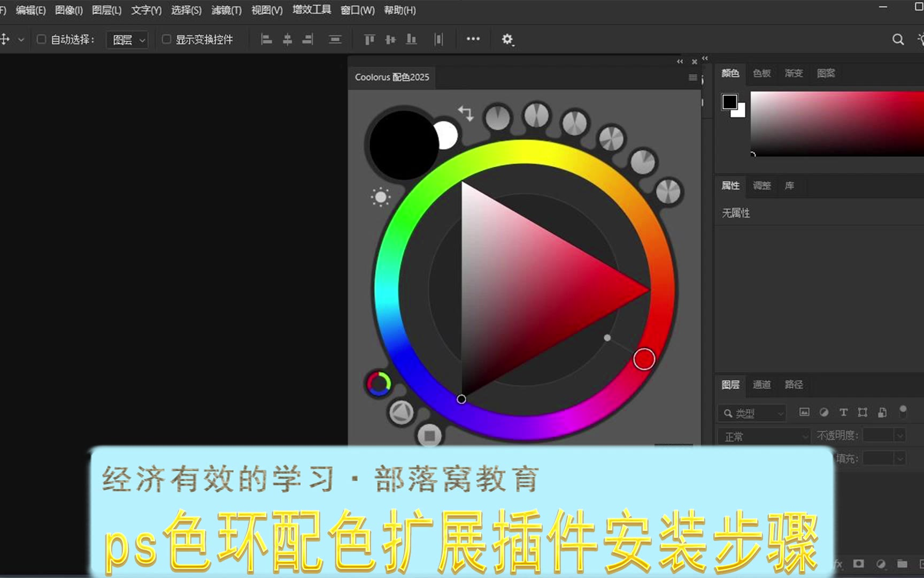Click the large black foreground color circle
The width and height of the screenshot is (924, 578).
pyautogui.click(x=404, y=145)
